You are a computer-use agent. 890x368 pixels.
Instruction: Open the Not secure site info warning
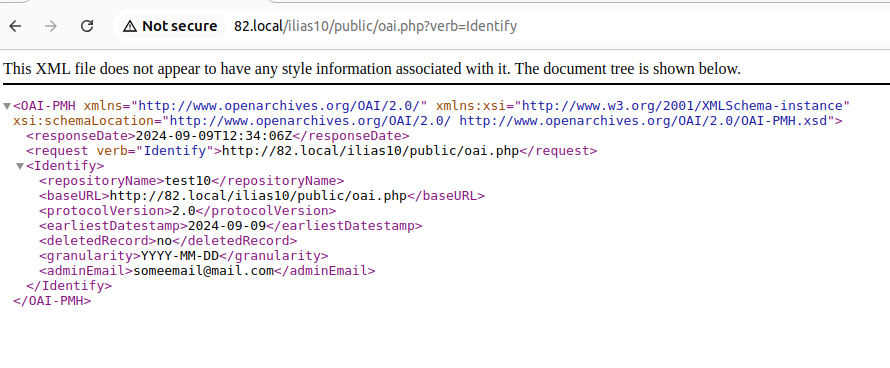(170, 26)
